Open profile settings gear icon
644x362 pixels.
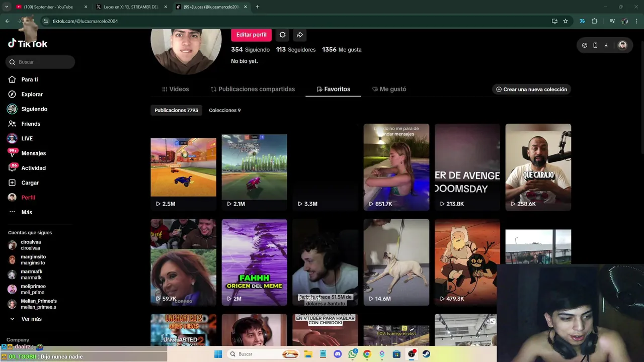[282, 35]
